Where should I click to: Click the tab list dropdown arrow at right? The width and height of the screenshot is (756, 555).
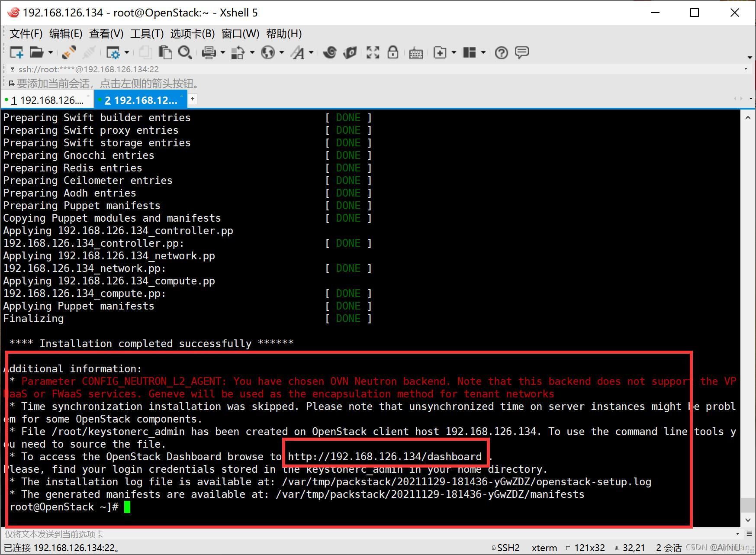coord(751,100)
